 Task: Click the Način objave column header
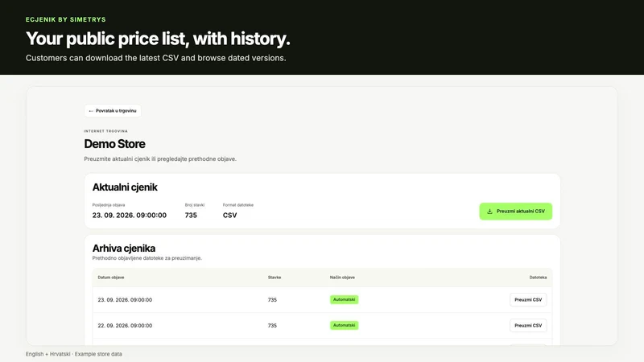342,278
